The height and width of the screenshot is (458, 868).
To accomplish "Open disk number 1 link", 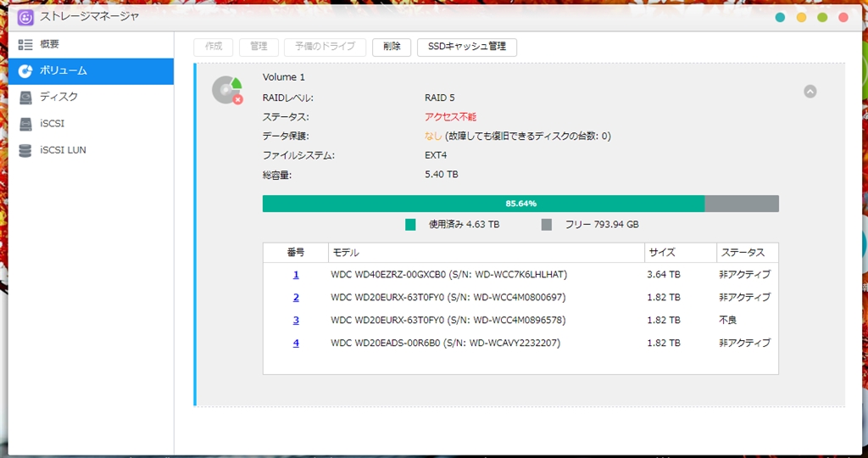I will [x=296, y=275].
